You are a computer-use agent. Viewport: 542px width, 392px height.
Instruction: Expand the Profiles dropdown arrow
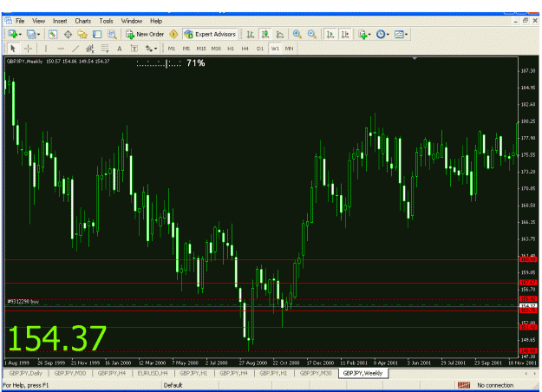coord(38,34)
